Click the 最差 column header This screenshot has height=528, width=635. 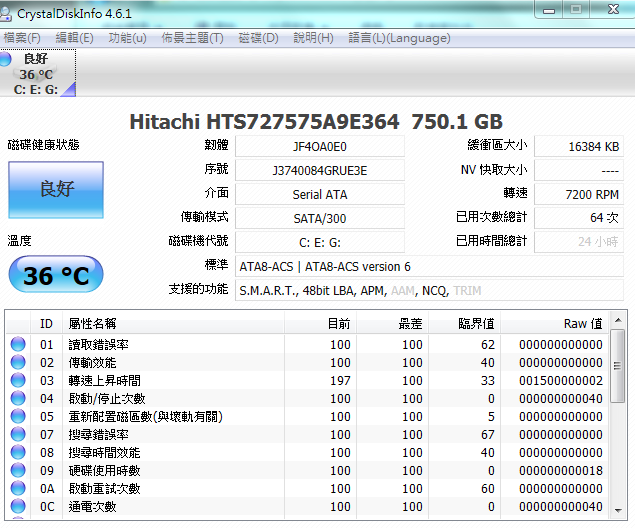(x=392, y=324)
